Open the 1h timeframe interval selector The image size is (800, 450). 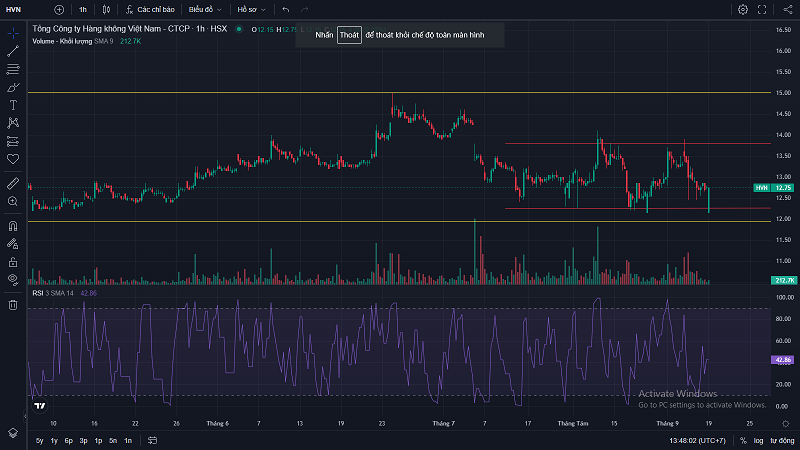[x=83, y=9]
